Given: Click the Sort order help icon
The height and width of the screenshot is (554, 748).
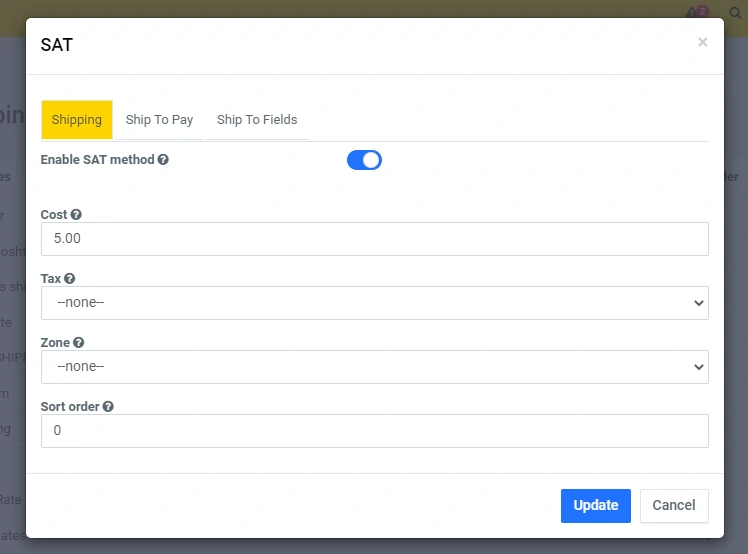Looking at the screenshot, I should point(108,407).
